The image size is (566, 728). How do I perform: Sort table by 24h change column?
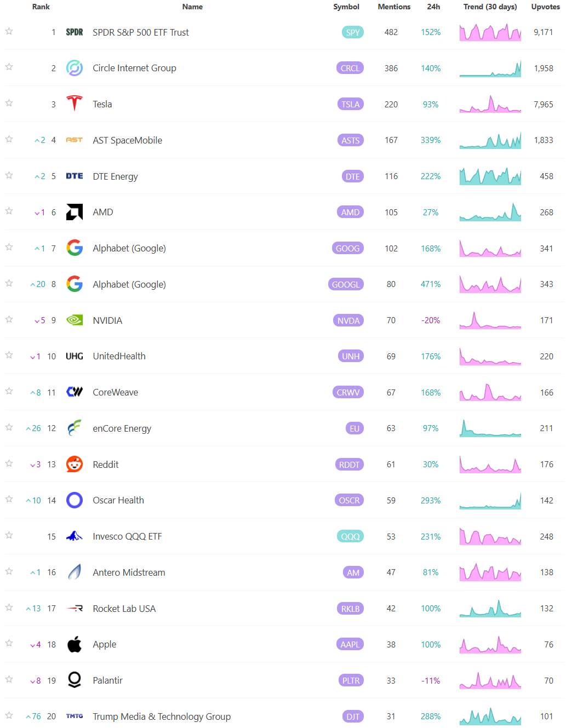[x=433, y=7]
